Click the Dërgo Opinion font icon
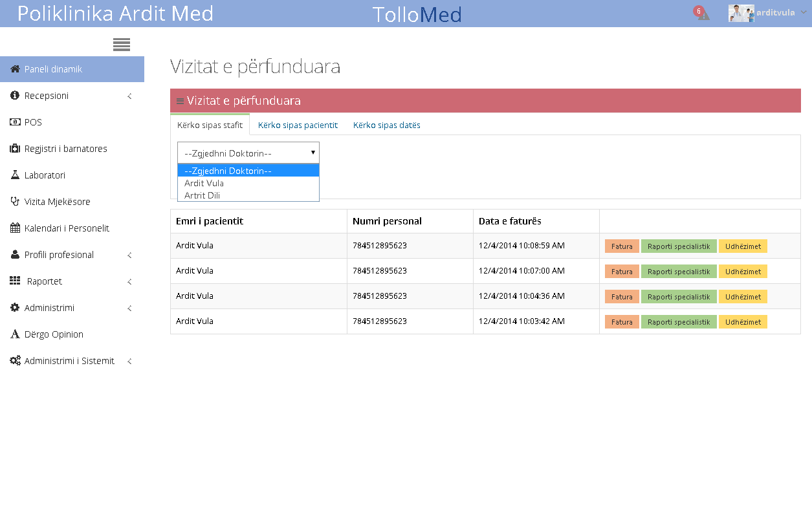 [x=15, y=334]
